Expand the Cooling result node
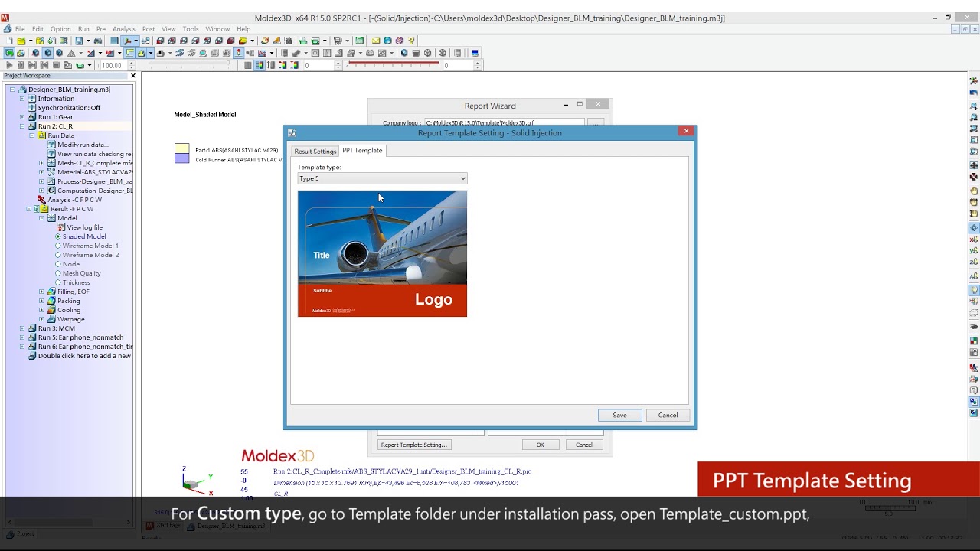 click(41, 310)
